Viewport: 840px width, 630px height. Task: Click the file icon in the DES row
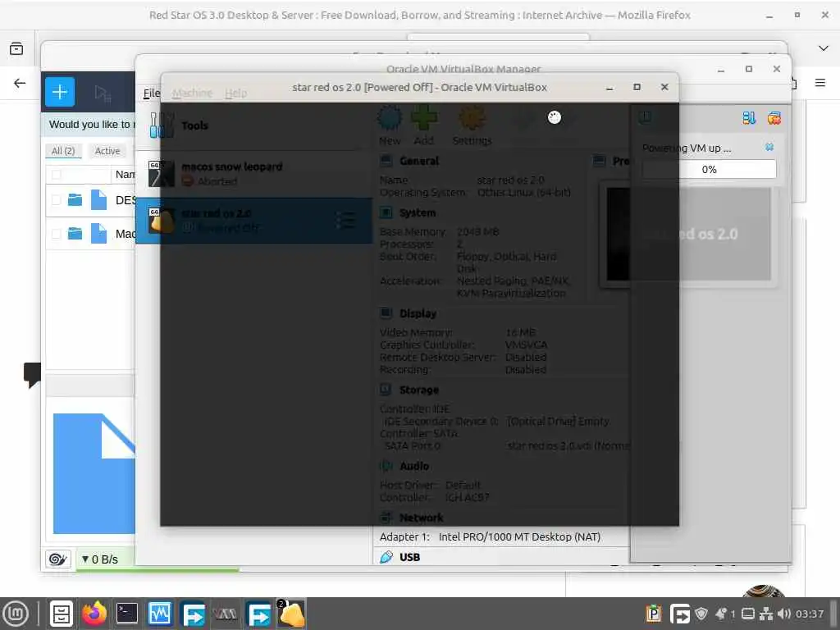[x=98, y=200]
